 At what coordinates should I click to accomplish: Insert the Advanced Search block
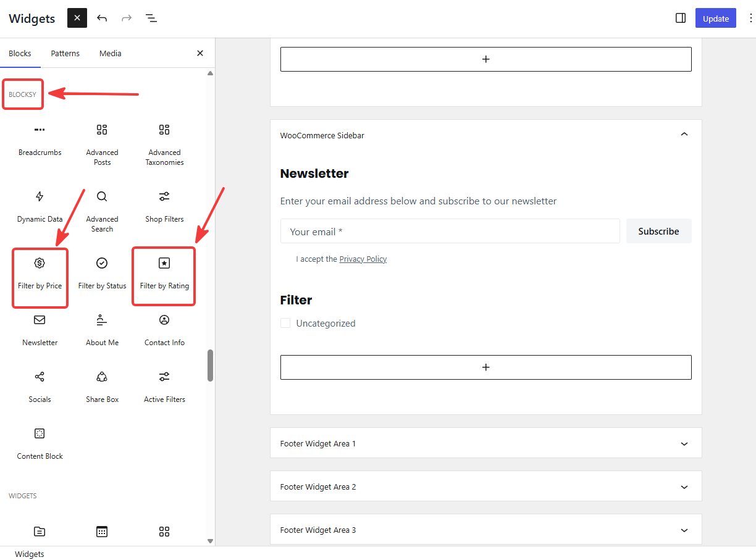pyautogui.click(x=102, y=211)
